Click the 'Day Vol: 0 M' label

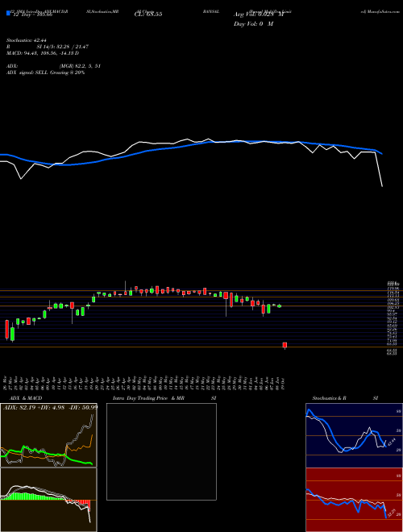click(x=253, y=24)
